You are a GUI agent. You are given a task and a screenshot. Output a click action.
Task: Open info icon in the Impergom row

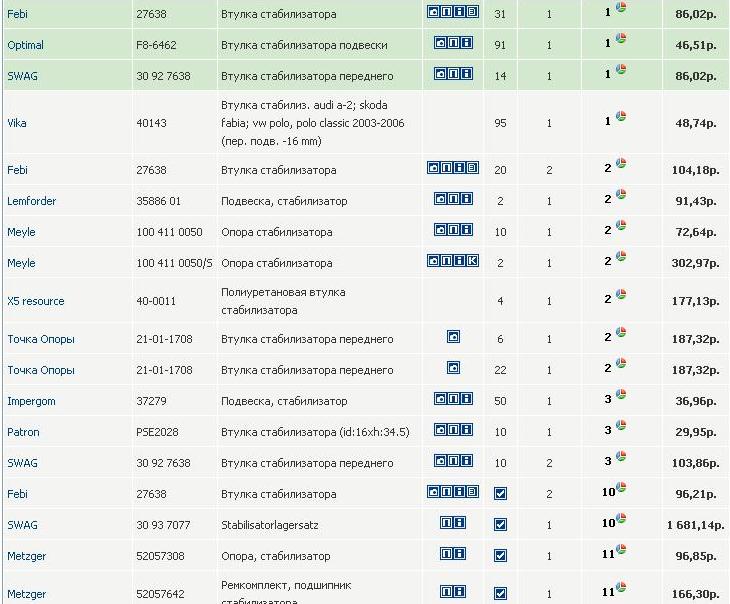click(x=466, y=399)
